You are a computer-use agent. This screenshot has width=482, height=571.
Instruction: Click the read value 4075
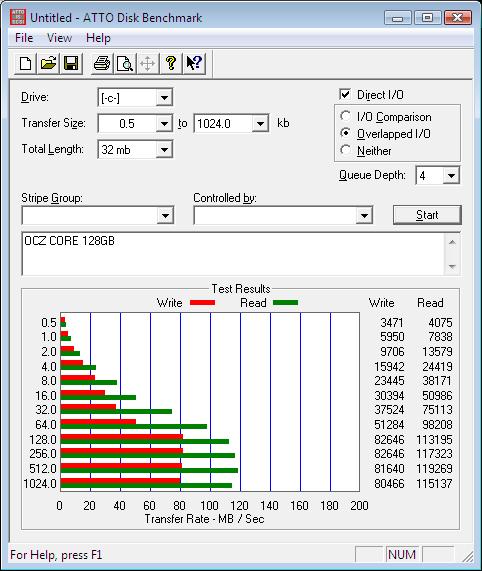click(x=440, y=323)
